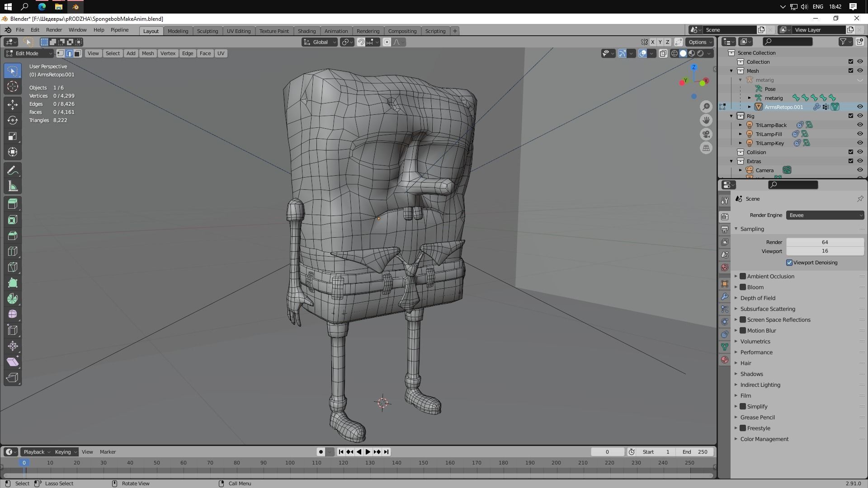Select the Loop Cut tool
The image size is (868, 488).
(x=13, y=251)
